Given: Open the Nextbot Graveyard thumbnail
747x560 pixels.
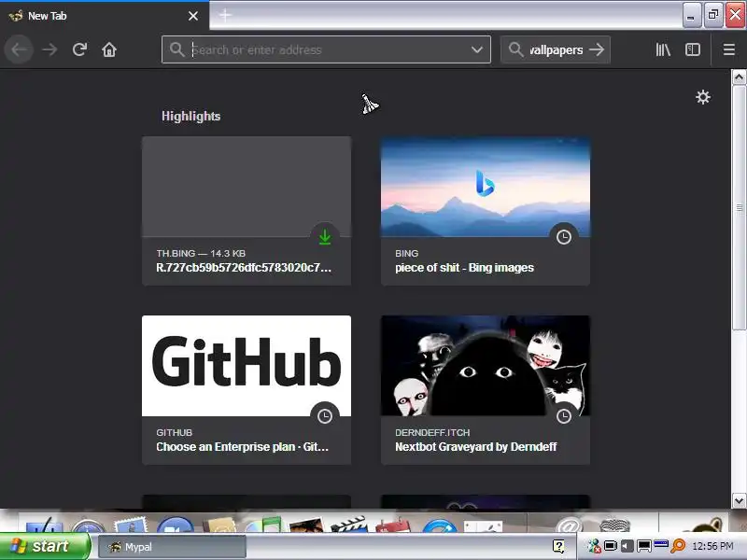Looking at the screenshot, I should pos(485,366).
